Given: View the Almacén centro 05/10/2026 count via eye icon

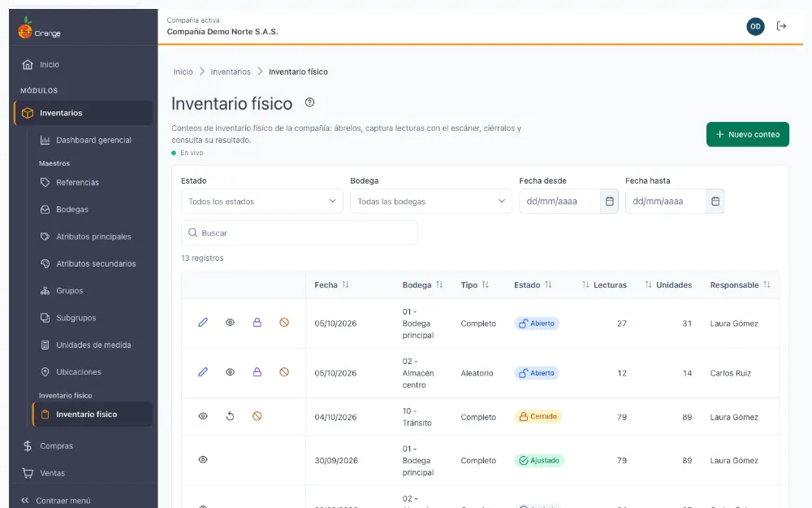Looking at the screenshot, I should (230, 372).
